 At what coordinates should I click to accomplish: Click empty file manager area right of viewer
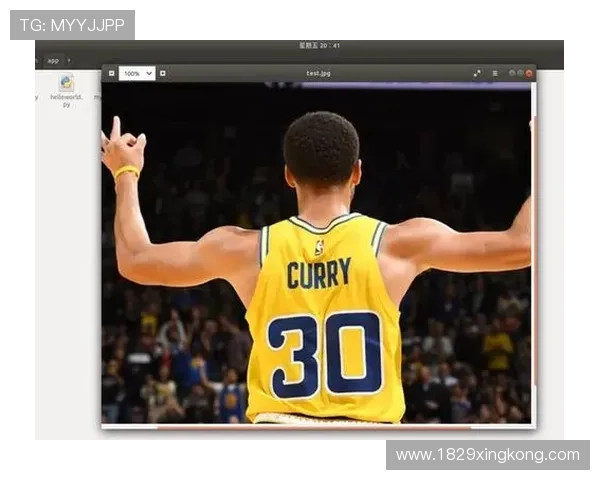coord(552,250)
